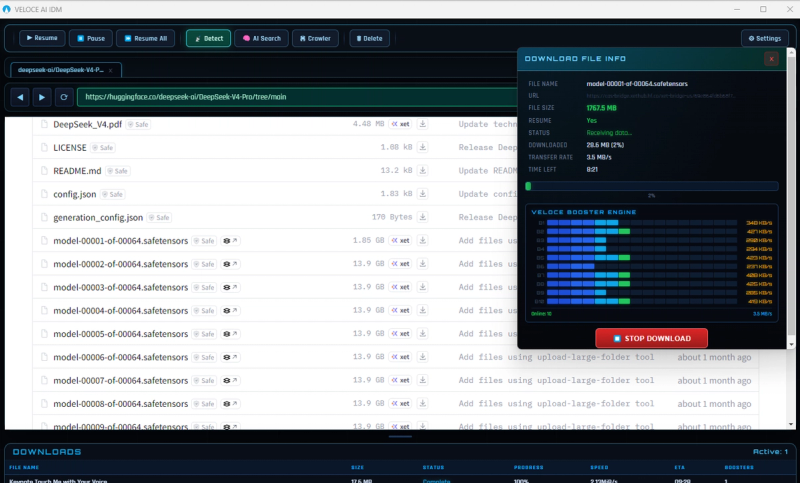Download model-00007-of-00064.safetensors via row icon
This screenshot has width=800, height=483.
tap(422, 380)
